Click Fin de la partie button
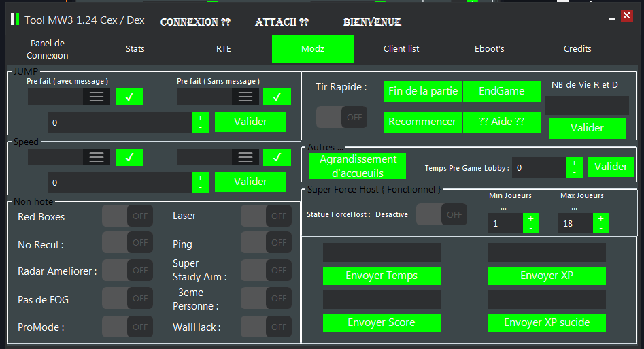644x349 pixels. [423, 91]
